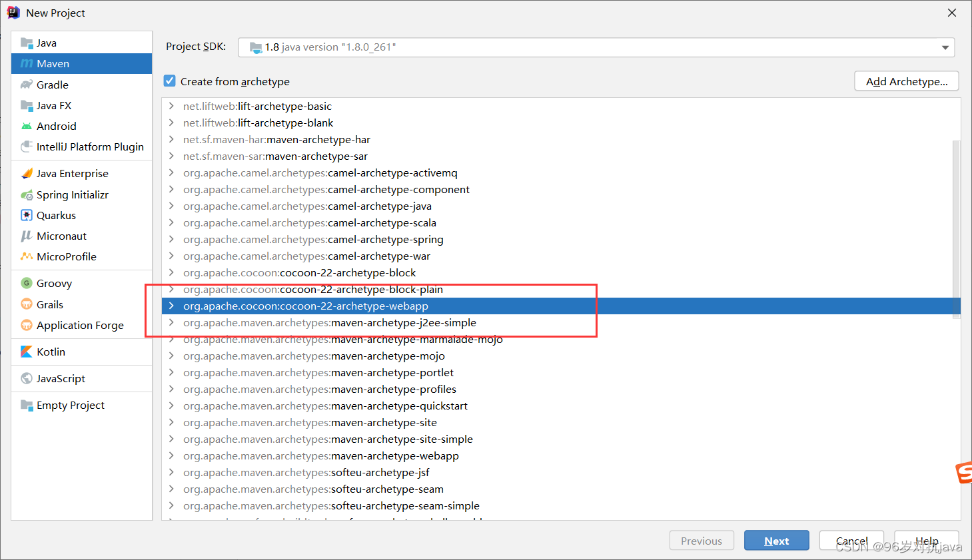Click the Add Archetype button
The width and height of the screenshot is (972, 560).
[907, 81]
